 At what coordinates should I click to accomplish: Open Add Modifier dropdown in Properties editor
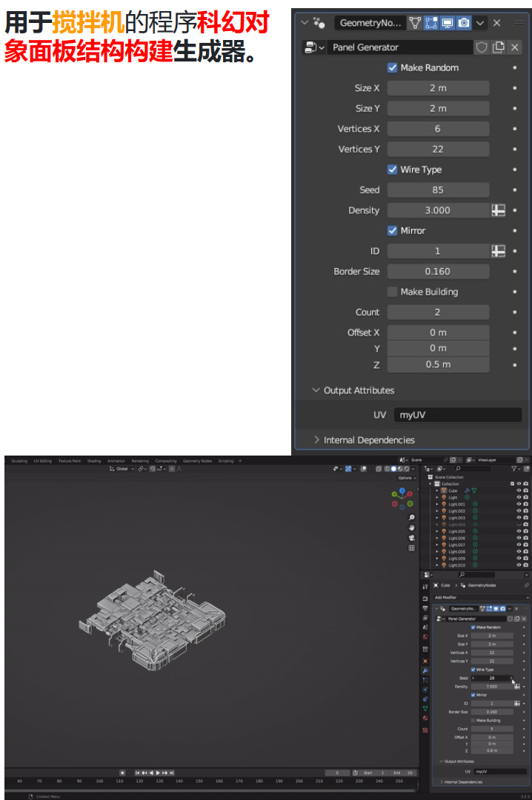coord(481,598)
